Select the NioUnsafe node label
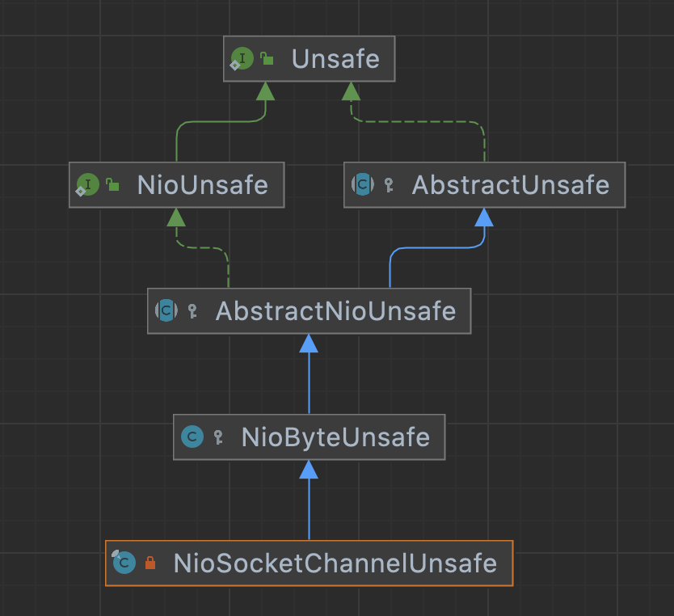This screenshot has height=616, width=674. (x=202, y=185)
